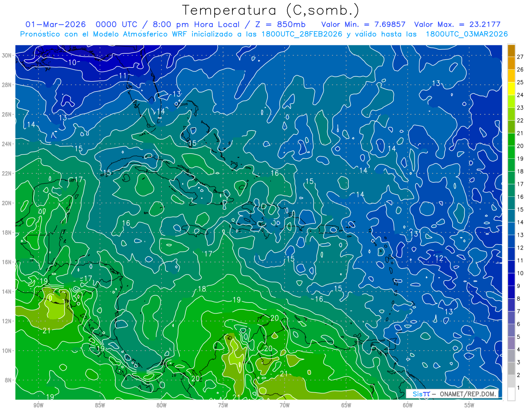Screen dimensions: 532x411
Task: Click the bright yellow swatch in color legend
Action: coord(511,89)
